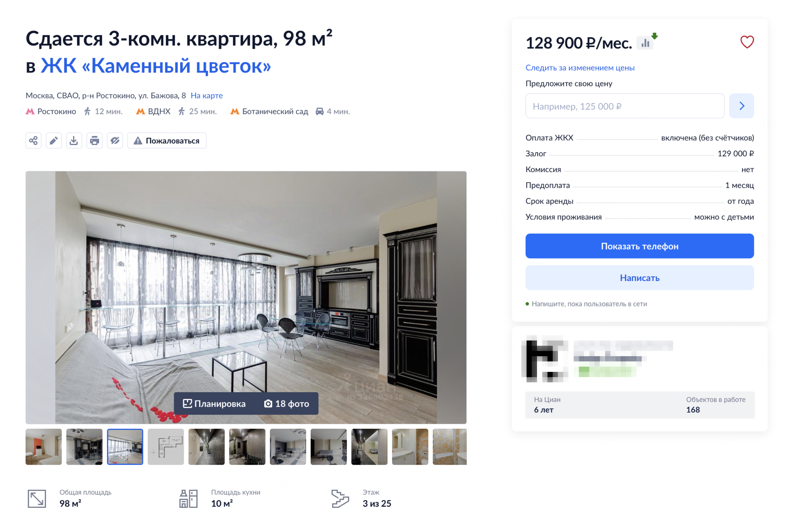Open the На карте map link

click(206, 95)
